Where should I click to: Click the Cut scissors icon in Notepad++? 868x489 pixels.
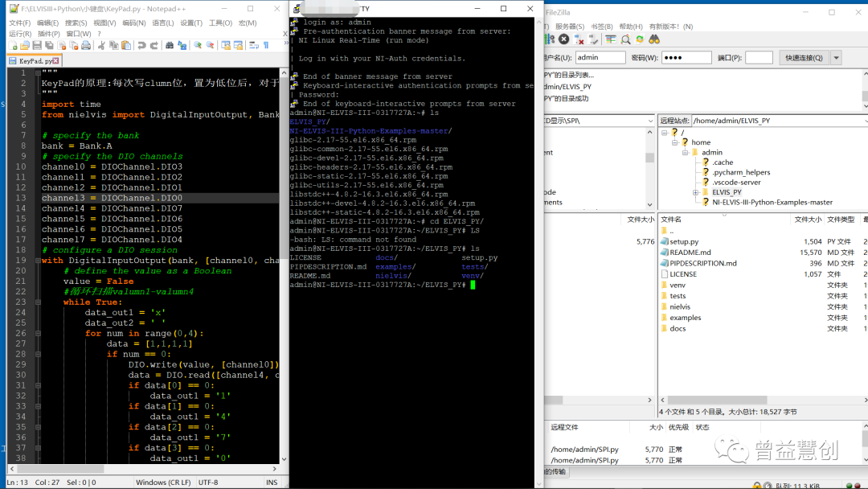pos(101,45)
